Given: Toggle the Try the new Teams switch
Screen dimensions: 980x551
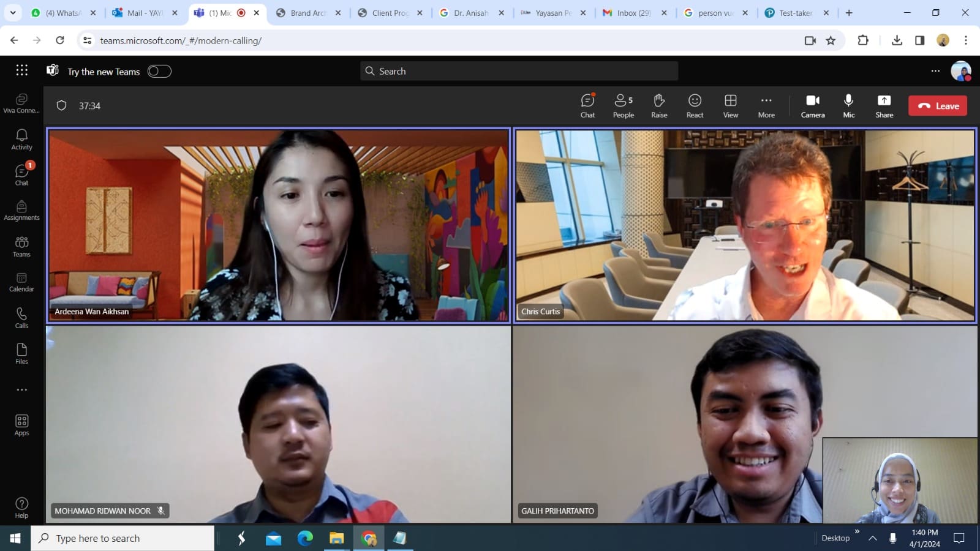Looking at the screenshot, I should point(159,72).
